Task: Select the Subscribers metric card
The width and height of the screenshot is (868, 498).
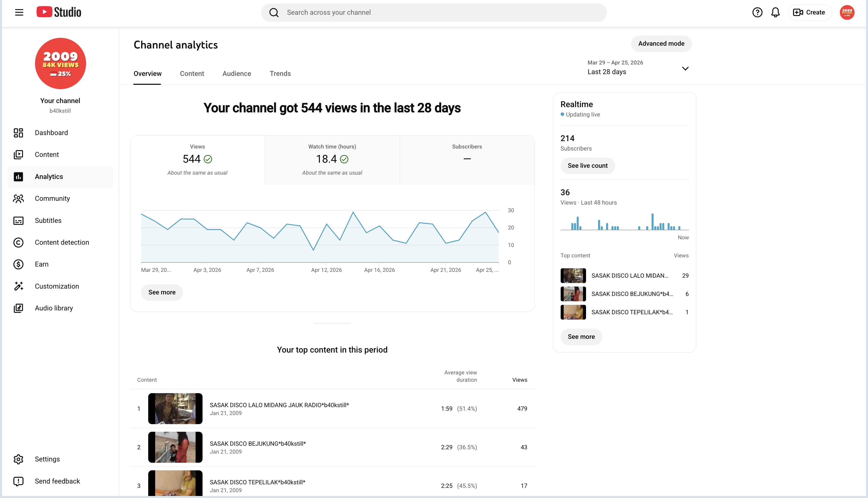Action: 467,160
